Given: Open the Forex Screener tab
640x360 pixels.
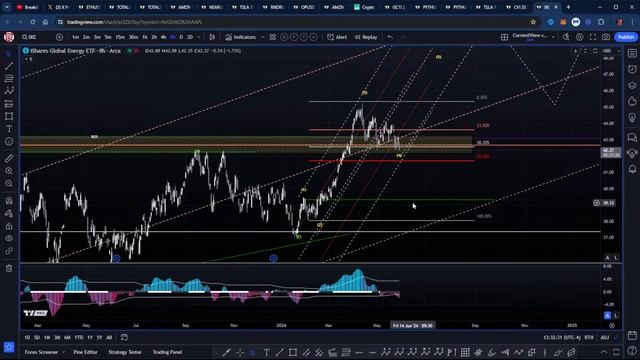Looking at the screenshot, I should pos(41,352).
